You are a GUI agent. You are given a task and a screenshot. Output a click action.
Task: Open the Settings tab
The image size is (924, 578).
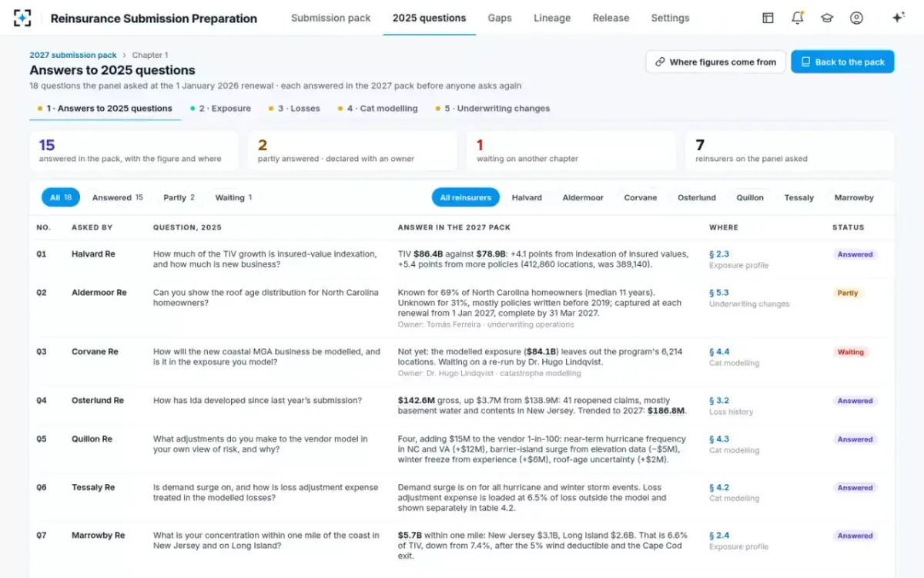click(670, 18)
